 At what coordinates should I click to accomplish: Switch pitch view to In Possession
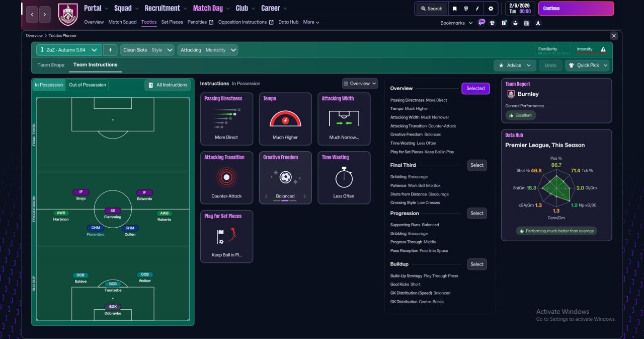tap(49, 85)
